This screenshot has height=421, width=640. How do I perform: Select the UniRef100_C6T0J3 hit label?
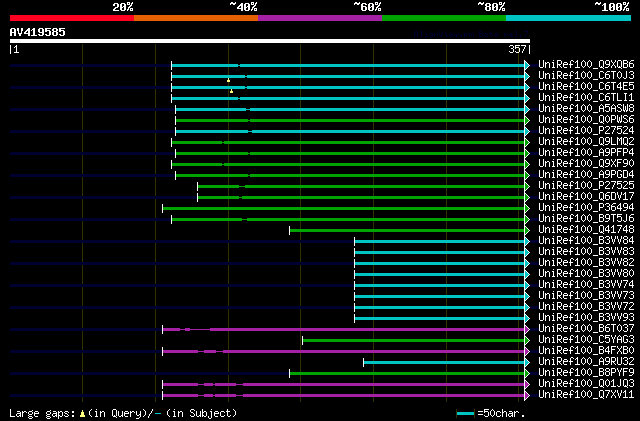point(586,76)
